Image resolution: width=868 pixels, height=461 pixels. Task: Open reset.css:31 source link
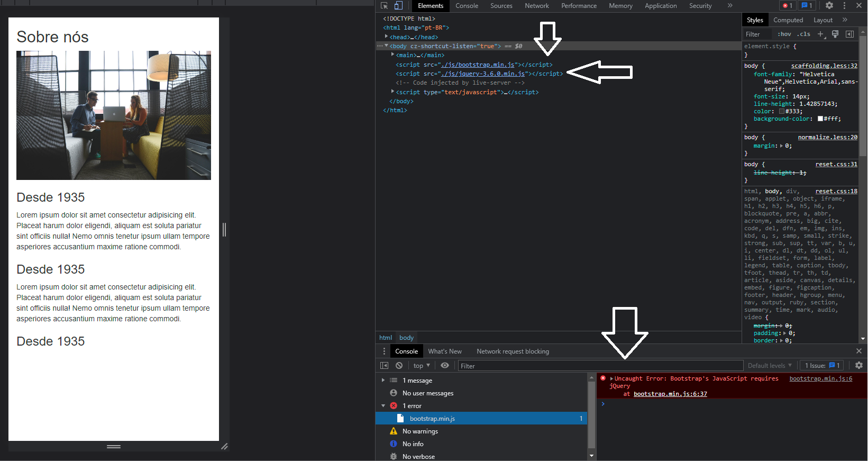point(836,165)
